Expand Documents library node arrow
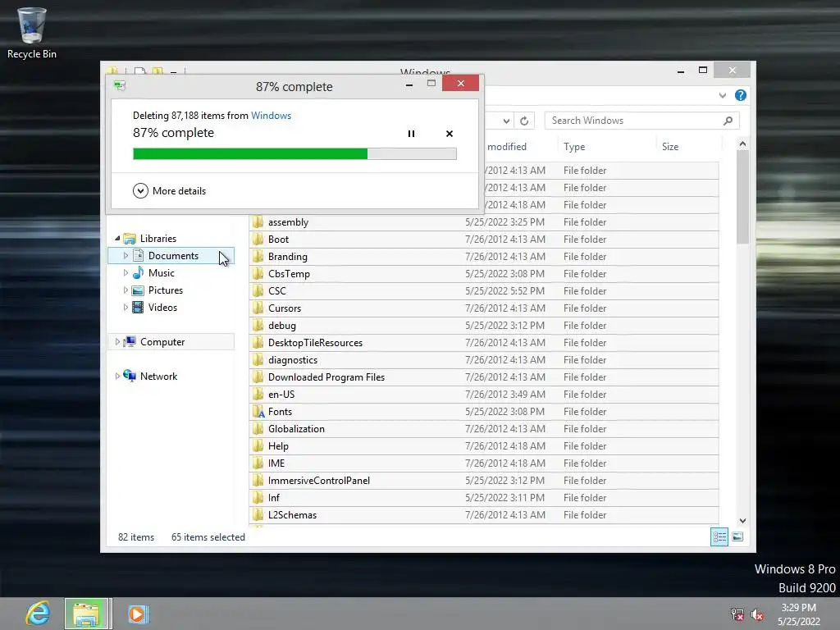The width and height of the screenshot is (840, 630). (126, 256)
